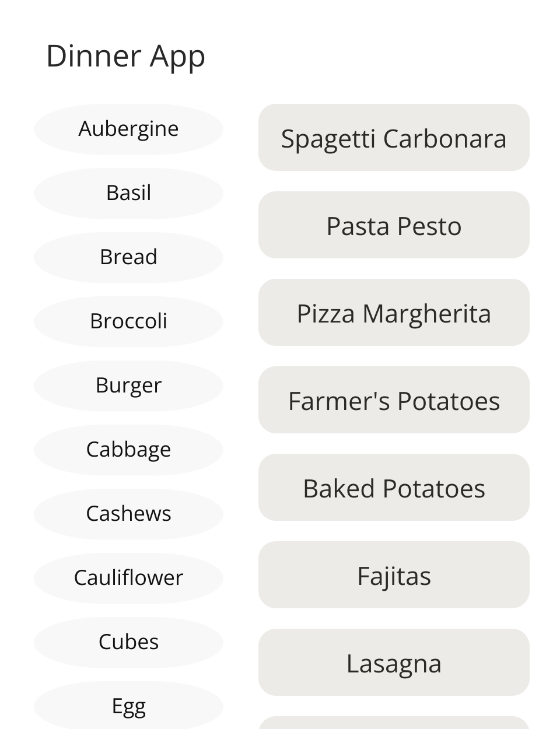The height and width of the screenshot is (729, 560).
Task: Pick Cashews from the ingredients
Action: click(x=128, y=514)
